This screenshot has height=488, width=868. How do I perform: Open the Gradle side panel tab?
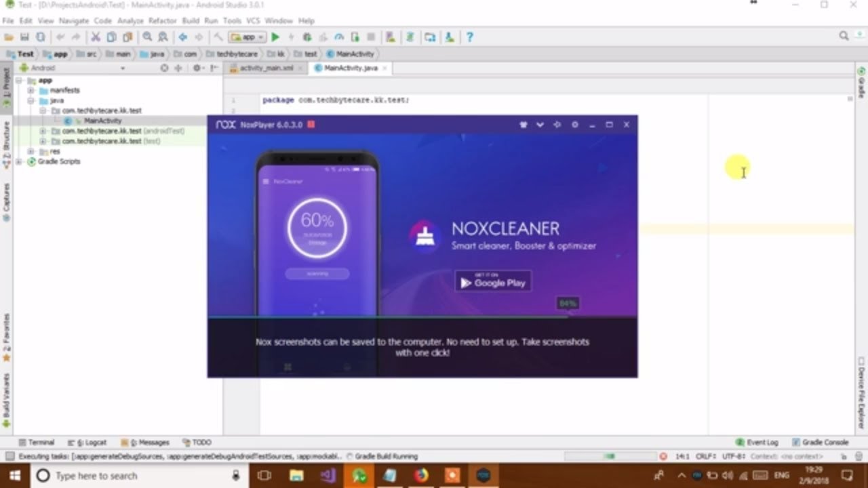click(861, 82)
